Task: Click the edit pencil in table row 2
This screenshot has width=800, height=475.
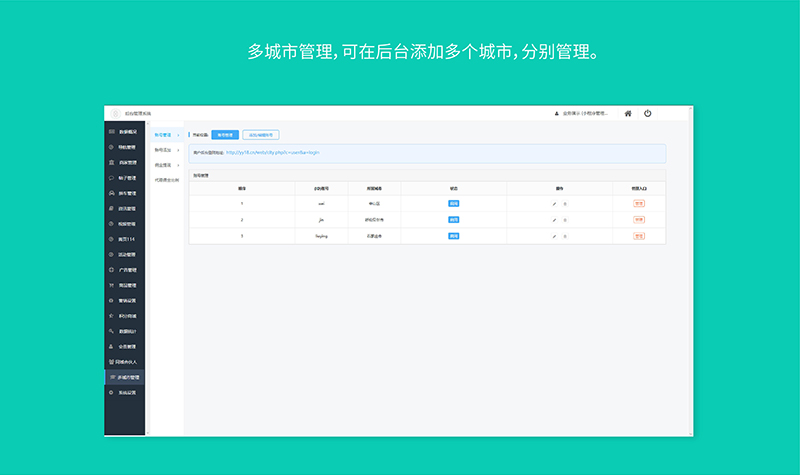Action: click(x=554, y=220)
